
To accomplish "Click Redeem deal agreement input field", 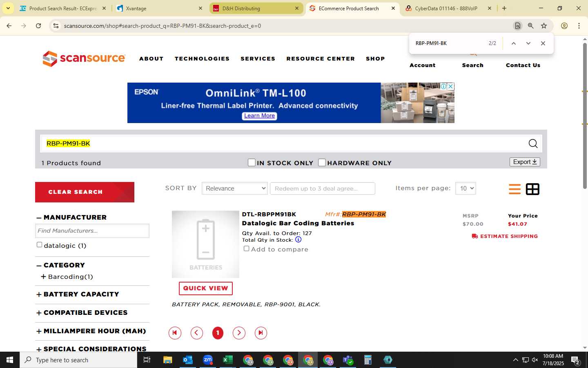I will click(x=323, y=188).
